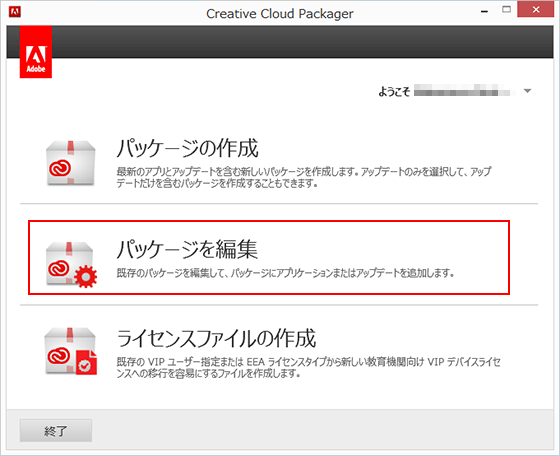Screen dimensions: 560x456
Task: Open the パッケージを編集 heading
Action: click(x=187, y=249)
